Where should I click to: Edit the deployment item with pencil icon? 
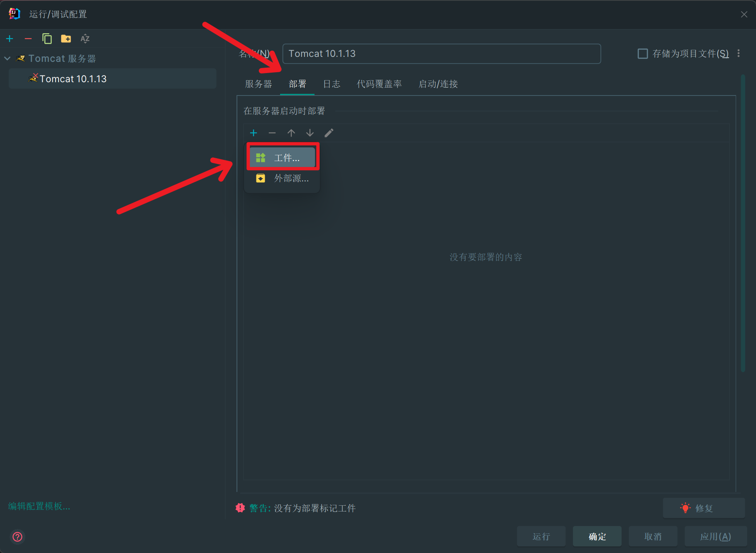pyautogui.click(x=329, y=133)
